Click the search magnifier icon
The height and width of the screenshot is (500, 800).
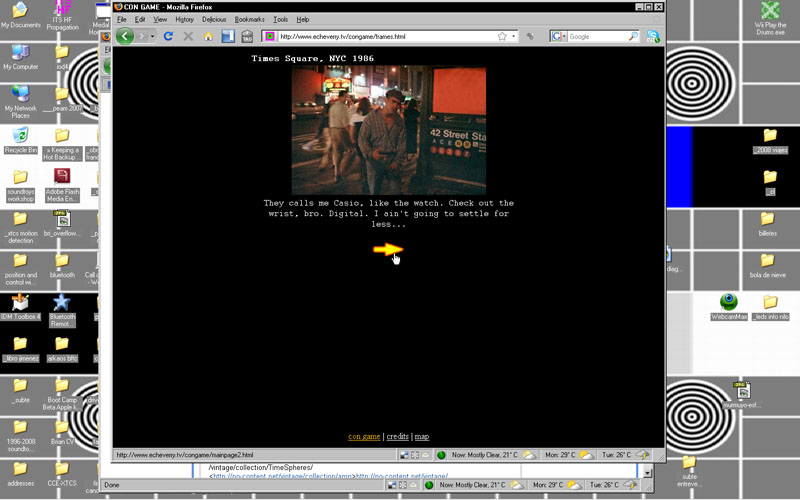coord(629,36)
